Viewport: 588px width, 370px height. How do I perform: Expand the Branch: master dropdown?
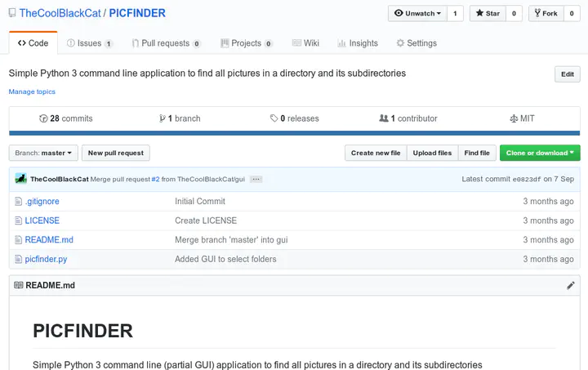pyautogui.click(x=43, y=153)
